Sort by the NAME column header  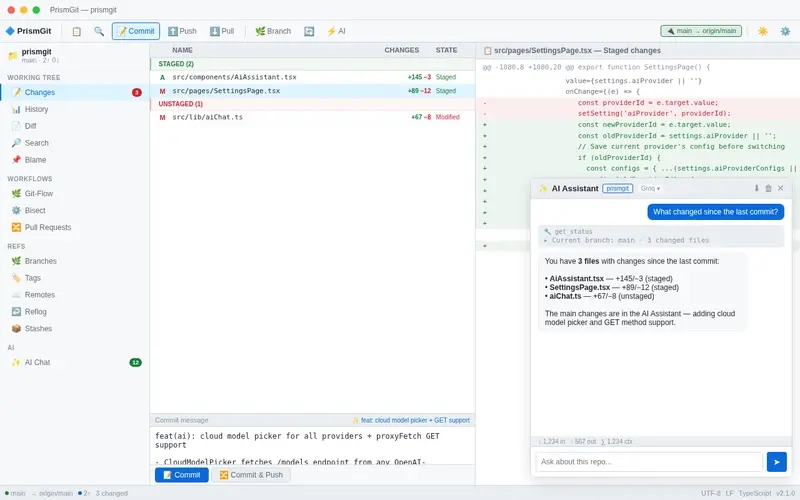click(182, 50)
